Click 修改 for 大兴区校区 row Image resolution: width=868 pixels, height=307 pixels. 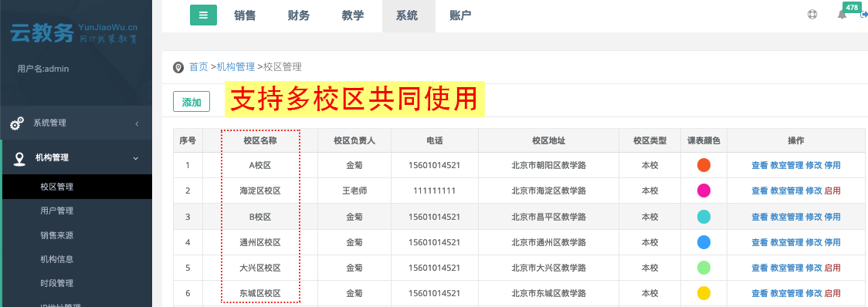pos(814,268)
